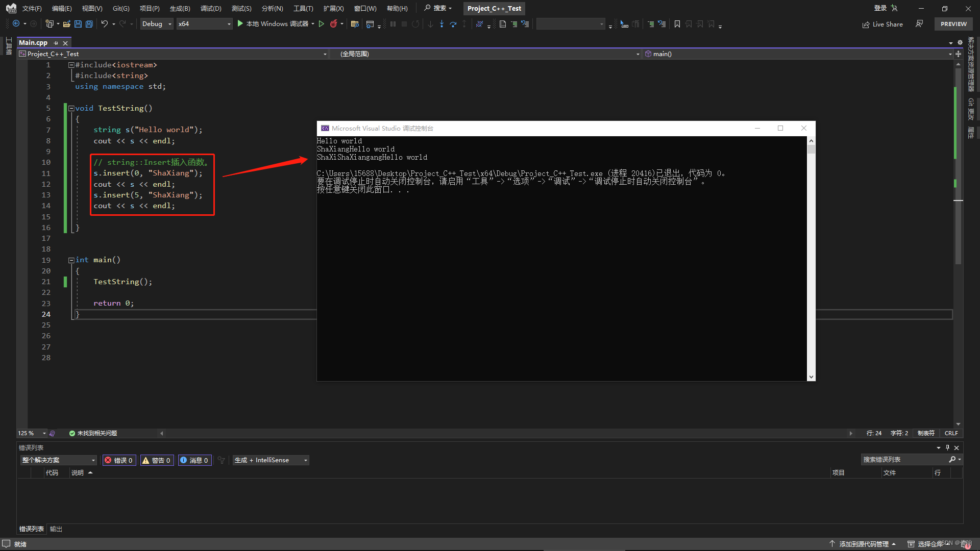Click the Hot Reload flame icon
Screen dimensions: 980x551
(x=334, y=24)
